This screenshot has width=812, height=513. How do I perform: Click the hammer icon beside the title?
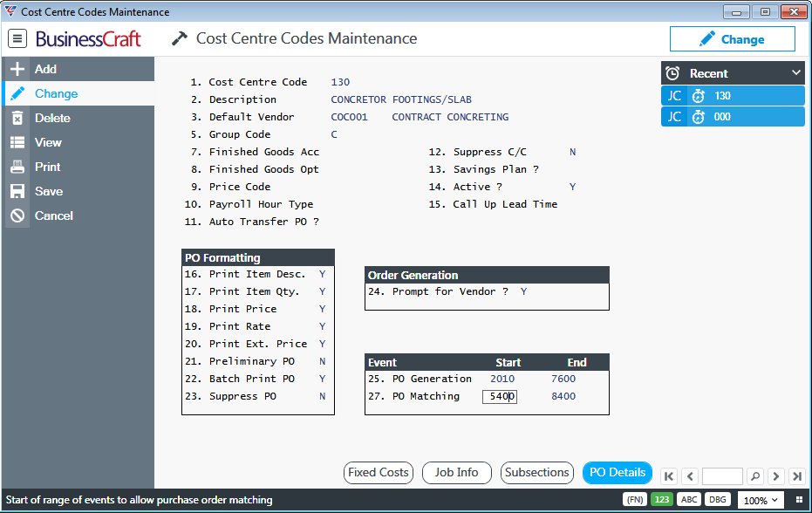click(179, 39)
